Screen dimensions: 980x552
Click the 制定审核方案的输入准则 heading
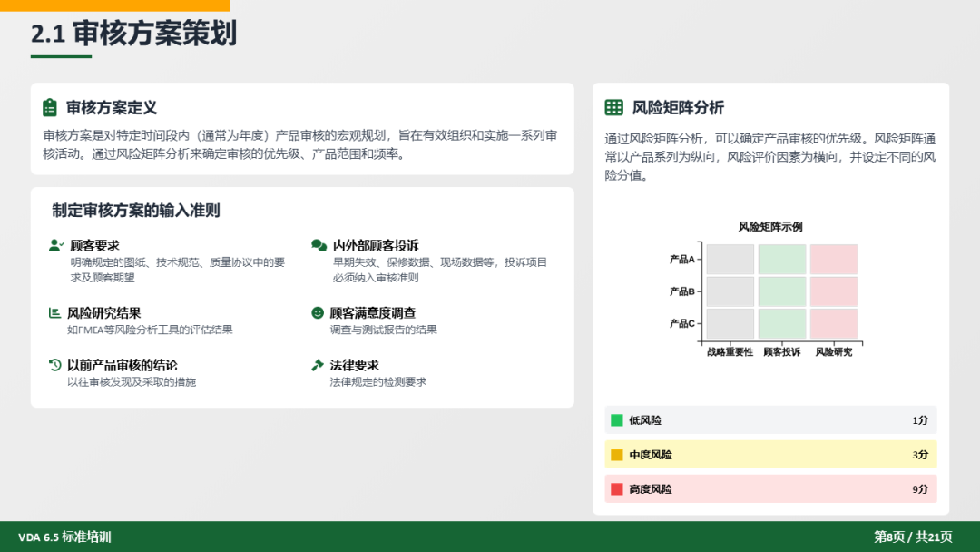tap(136, 211)
